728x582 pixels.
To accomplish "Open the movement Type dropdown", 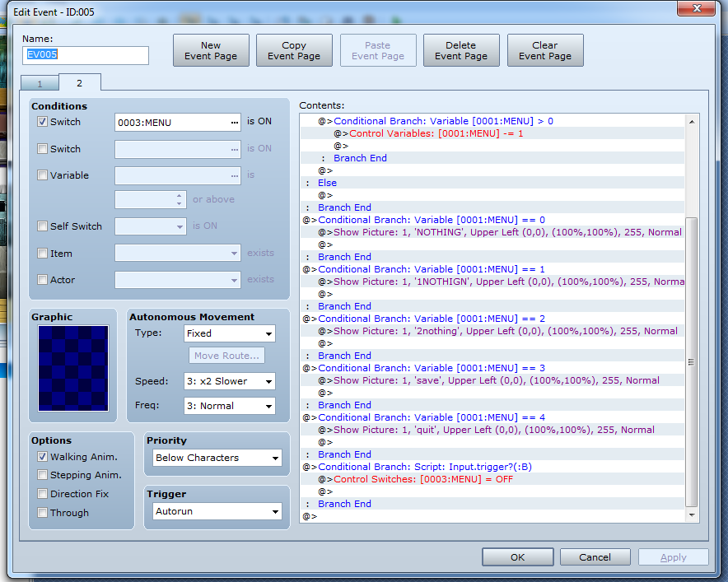I will tap(230, 333).
